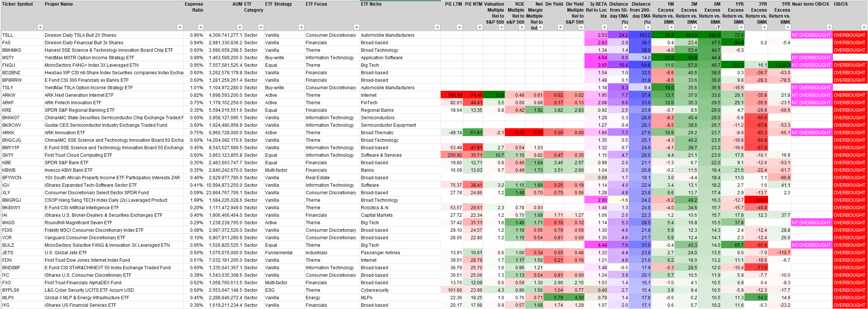
Task: Select the 'Direxion Daily Financial Bull 3x Shares' cell
Action: [x=114, y=43]
